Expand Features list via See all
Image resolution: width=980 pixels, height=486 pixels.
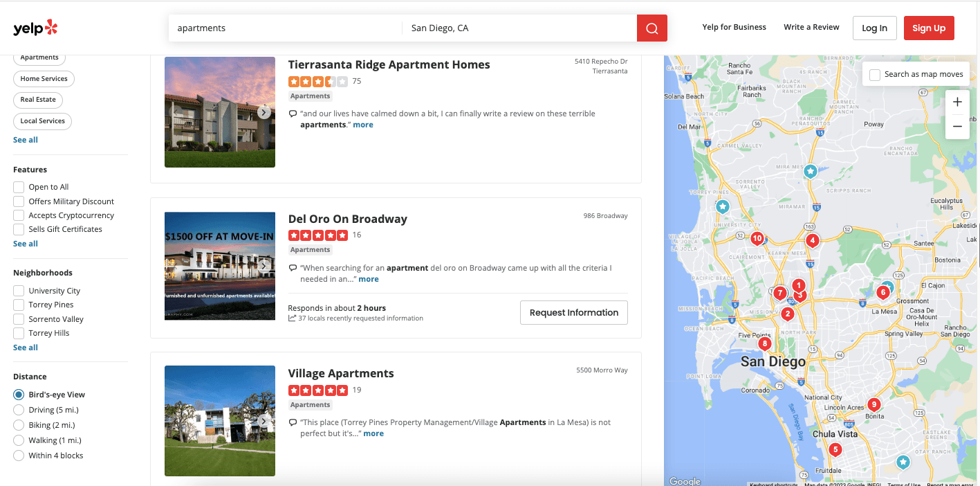click(26, 244)
